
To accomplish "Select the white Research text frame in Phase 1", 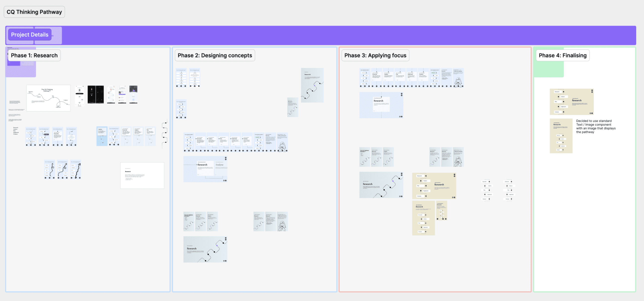I will click(142, 175).
